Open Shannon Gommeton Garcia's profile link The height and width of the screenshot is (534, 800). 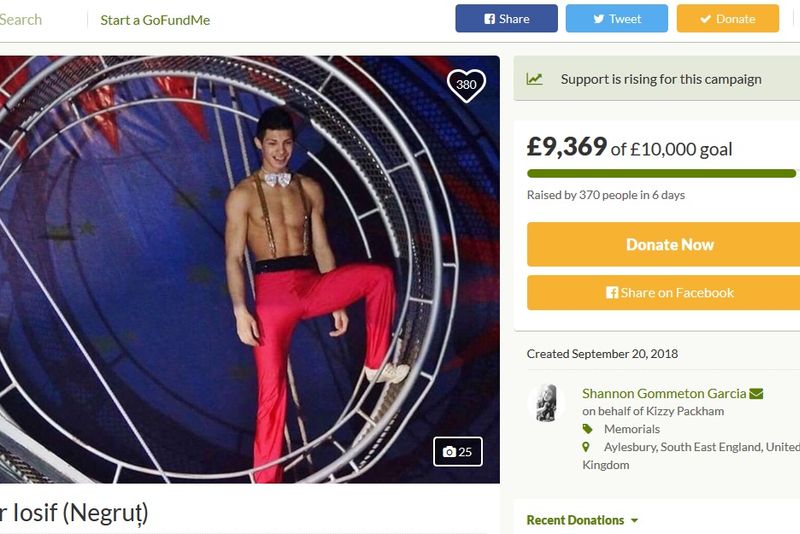pyautogui.click(x=664, y=393)
